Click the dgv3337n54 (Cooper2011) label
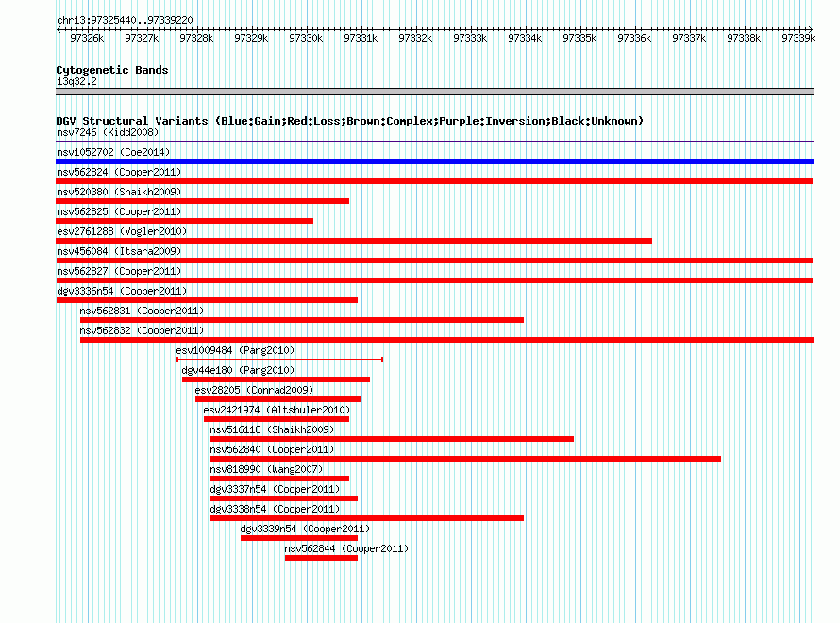 (275, 489)
